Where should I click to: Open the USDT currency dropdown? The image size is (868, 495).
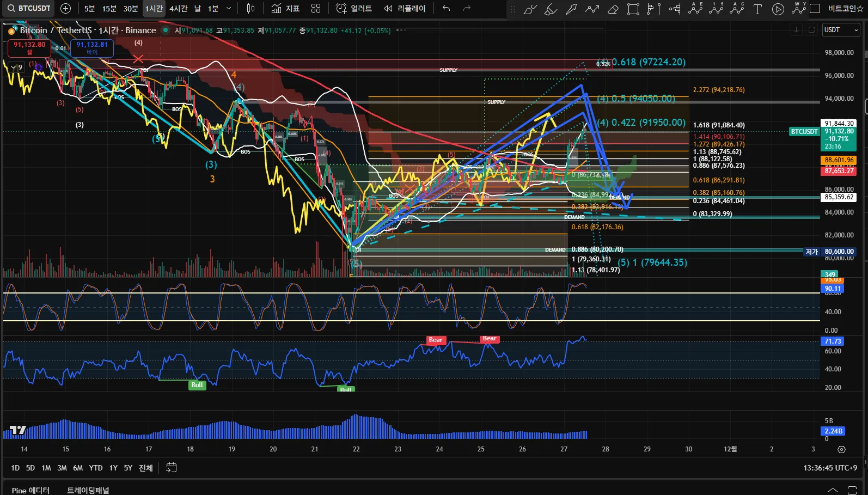click(840, 30)
